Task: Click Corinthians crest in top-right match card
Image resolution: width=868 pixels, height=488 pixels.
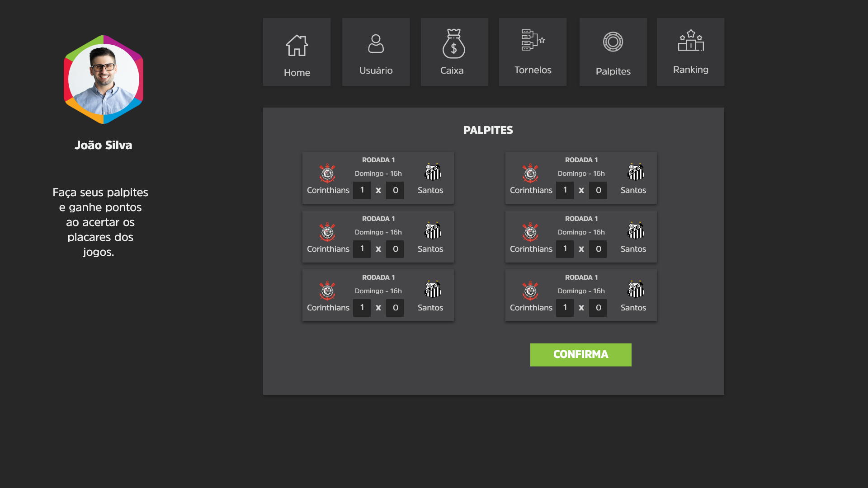Action: point(530,173)
